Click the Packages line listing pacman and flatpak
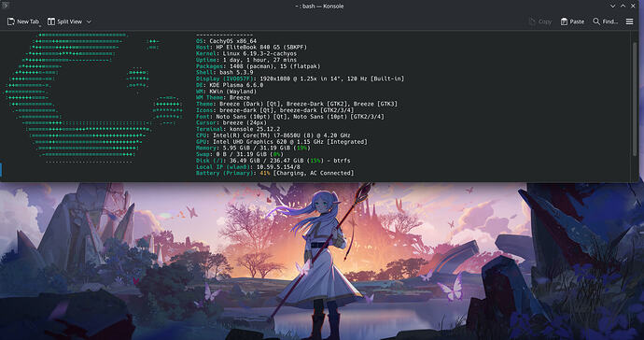Viewport: 644px width, 340px height. coord(258,66)
